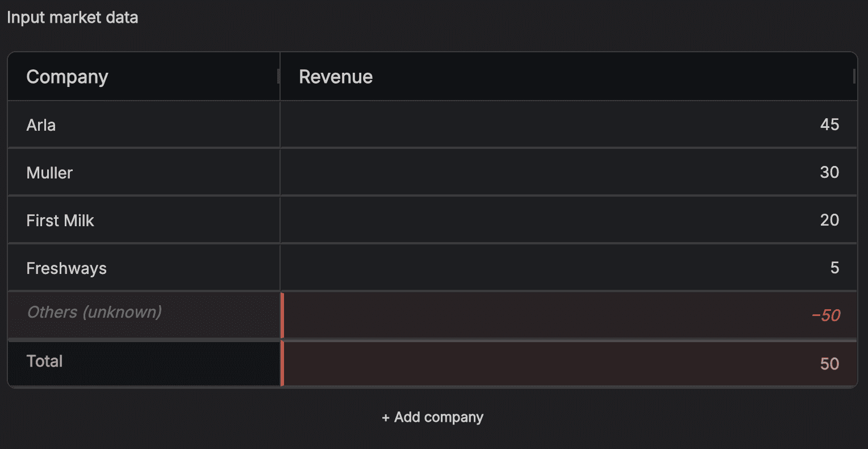Image resolution: width=868 pixels, height=449 pixels.
Task: Edit Muller's revenue value 30
Action: pos(569,173)
